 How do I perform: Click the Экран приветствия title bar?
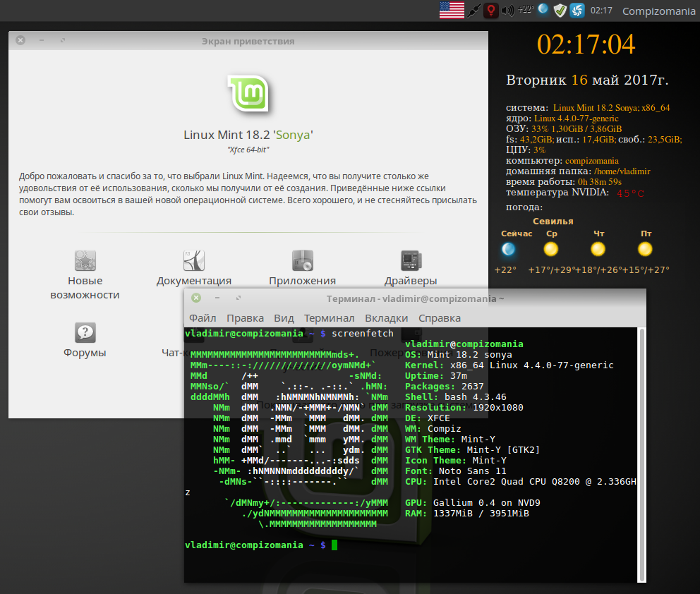point(248,41)
